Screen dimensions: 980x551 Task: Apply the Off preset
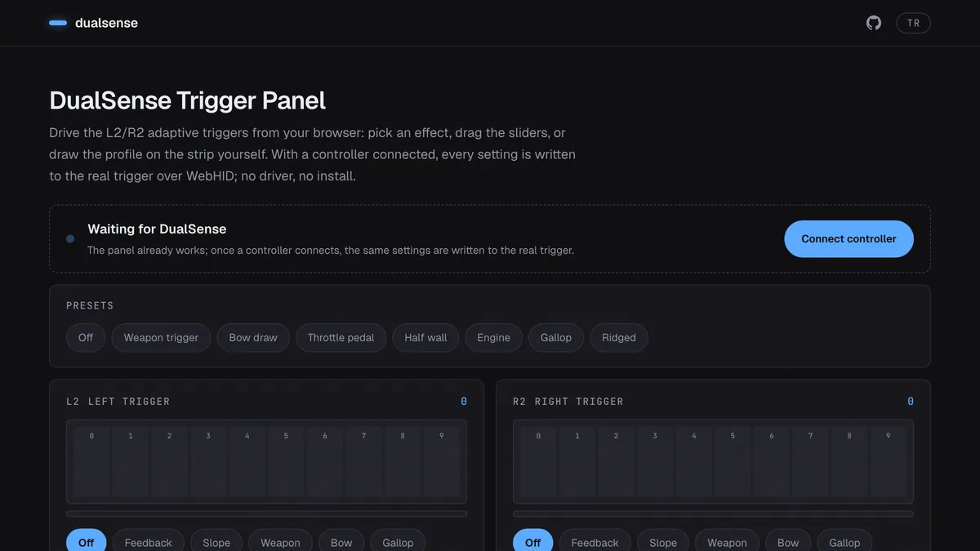(86, 337)
